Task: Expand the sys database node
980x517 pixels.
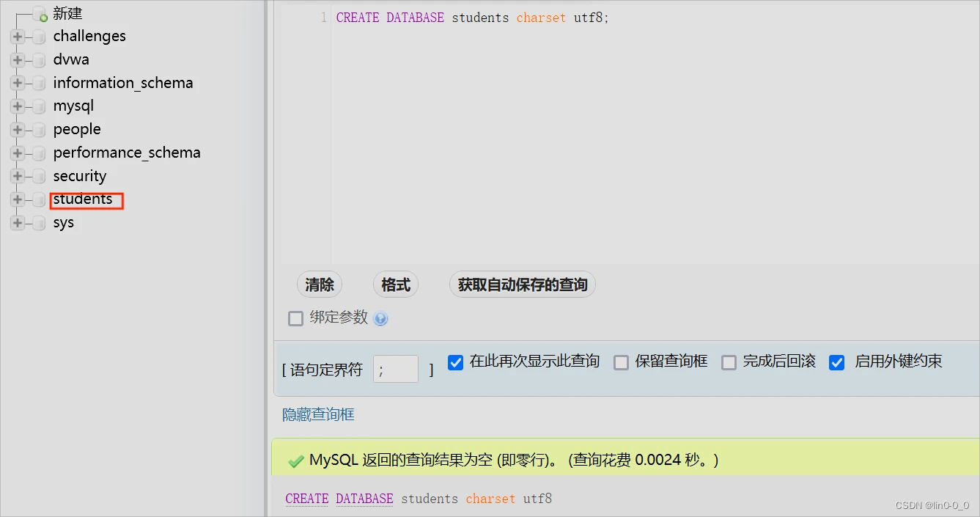Action: click(x=18, y=223)
